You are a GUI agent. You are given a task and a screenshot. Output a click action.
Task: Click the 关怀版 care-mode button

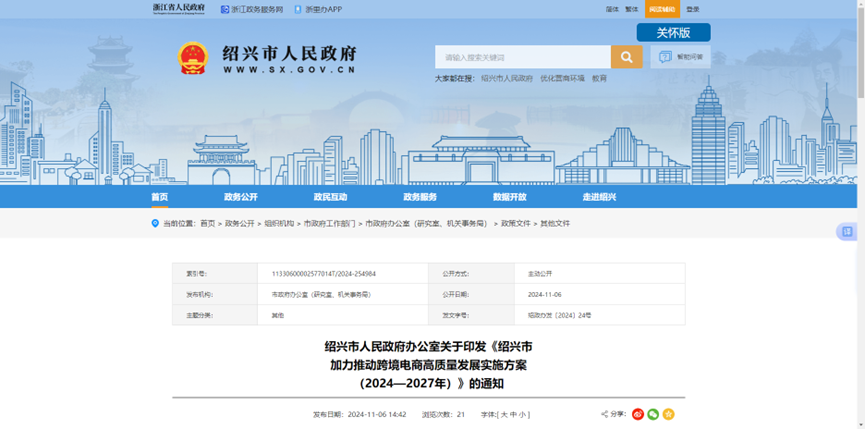pos(673,33)
